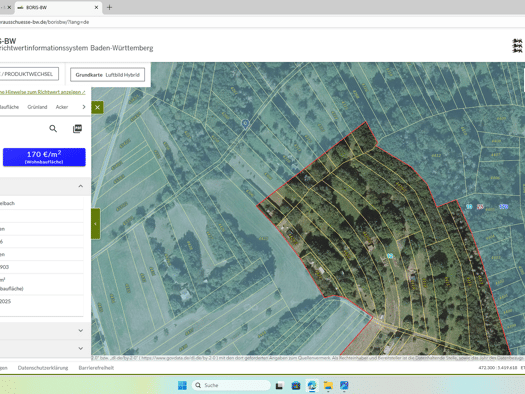This screenshot has height=394, width=525.
Task: Click the small blue map marker inside the red zone
Action: point(390,256)
